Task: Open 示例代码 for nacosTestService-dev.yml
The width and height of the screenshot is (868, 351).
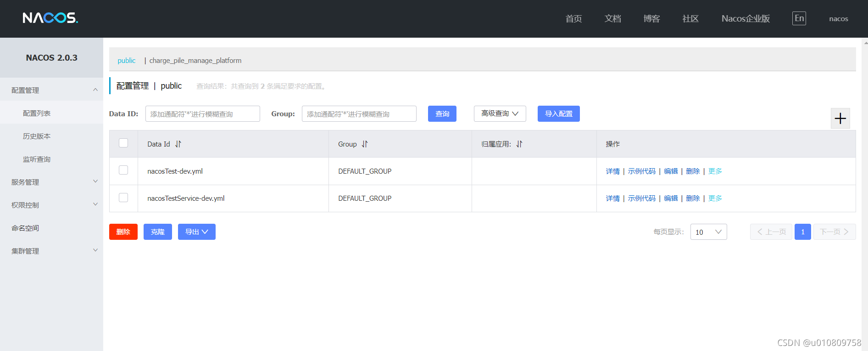Action: coord(642,198)
